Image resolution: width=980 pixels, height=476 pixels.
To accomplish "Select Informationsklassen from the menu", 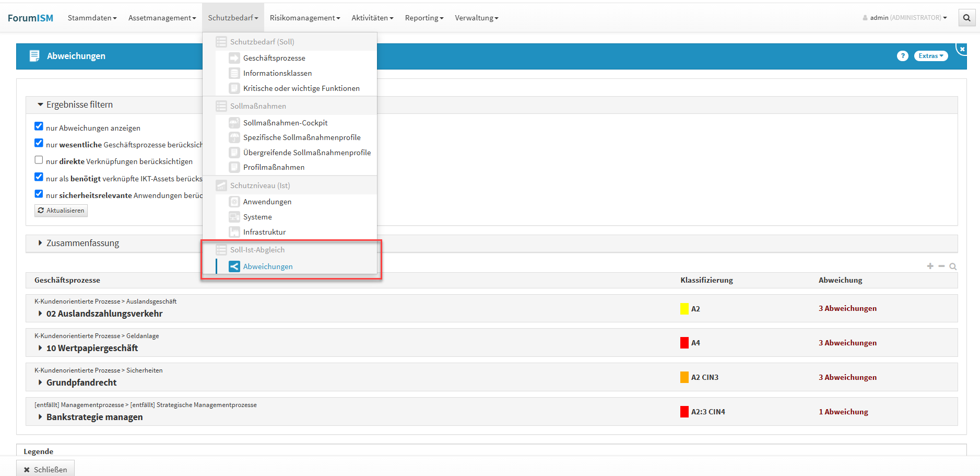I will click(277, 73).
